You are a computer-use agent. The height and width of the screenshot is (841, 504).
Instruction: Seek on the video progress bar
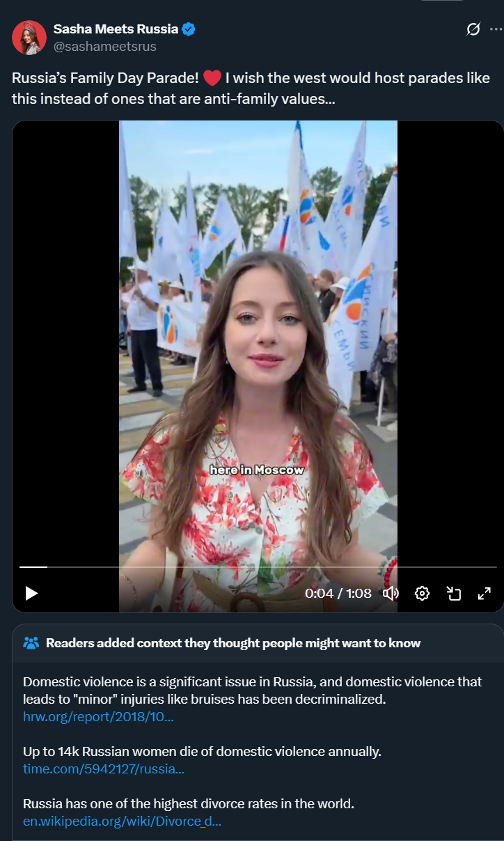258,567
